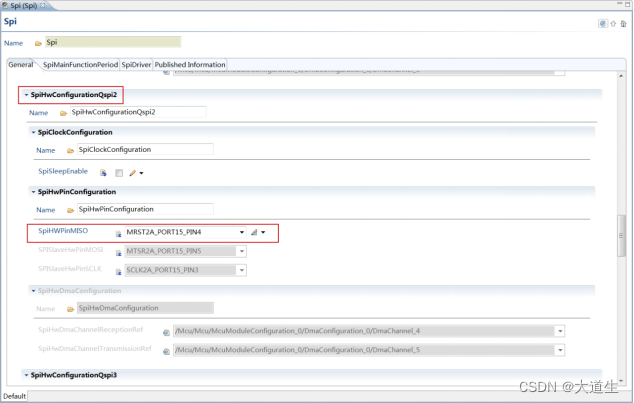Click the edit icon beside SpiHWPinMISO dropdown
Screen dimensions: 634x403
[254, 232]
